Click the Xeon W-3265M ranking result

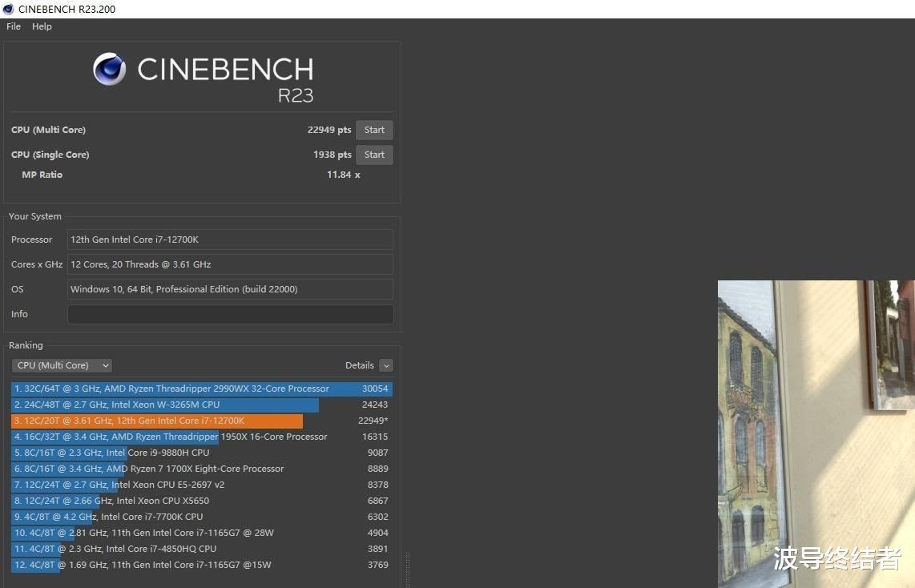click(160, 405)
